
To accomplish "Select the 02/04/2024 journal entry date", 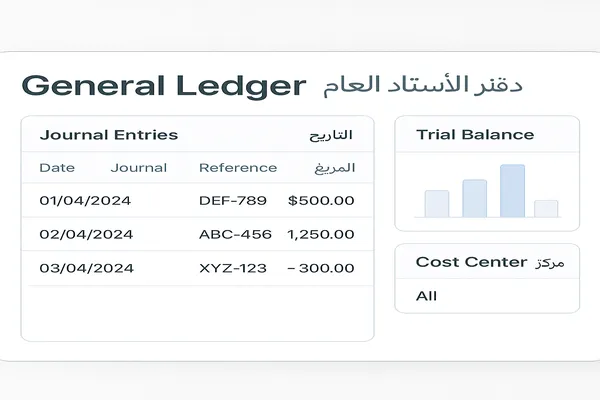I will tap(85, 234).
